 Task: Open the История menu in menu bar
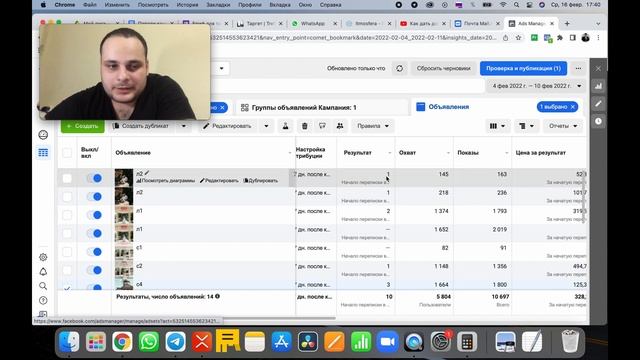point(187,5)
